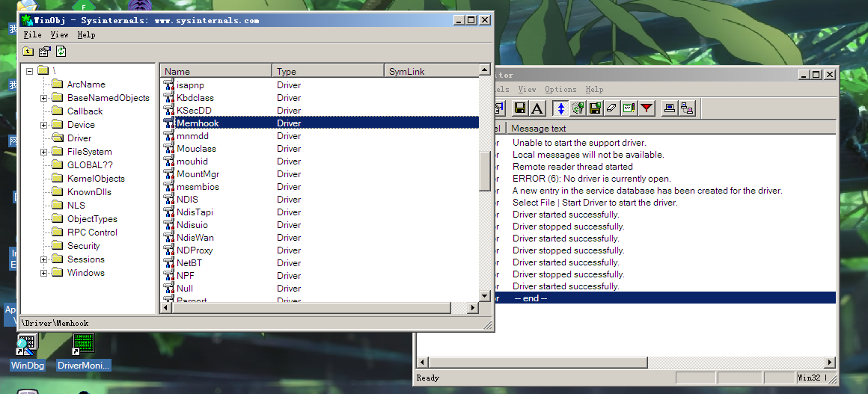This screenshot has width=868, height=394.
Task: Click the Font 'A' icon in Driver Monitor
Action: pyautogui.click(x=537, y=108)
